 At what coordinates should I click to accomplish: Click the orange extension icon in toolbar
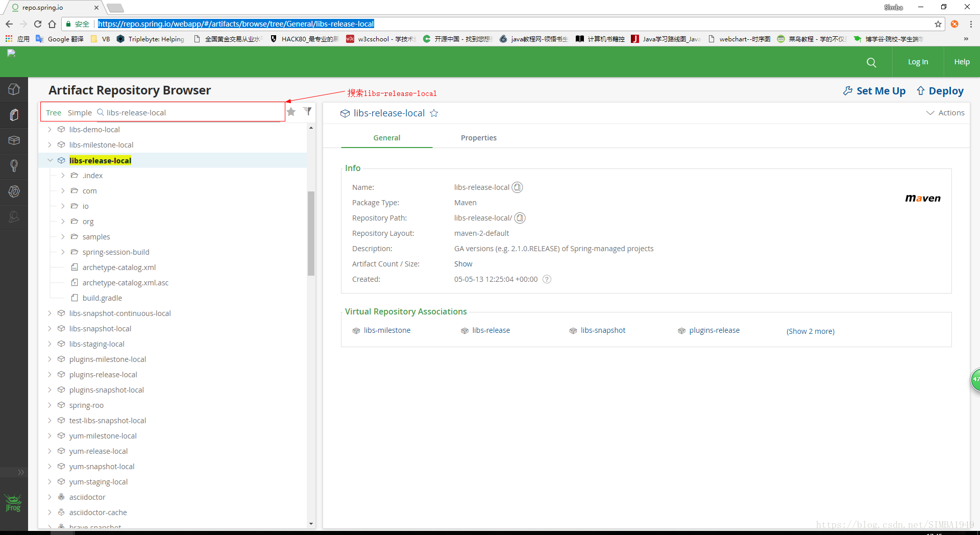954,24
